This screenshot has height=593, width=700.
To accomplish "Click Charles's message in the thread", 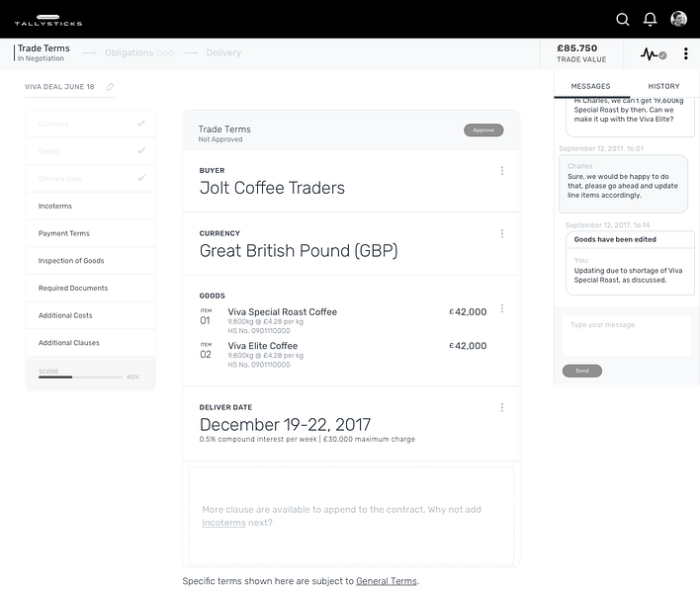I will (x=623, y=184).
